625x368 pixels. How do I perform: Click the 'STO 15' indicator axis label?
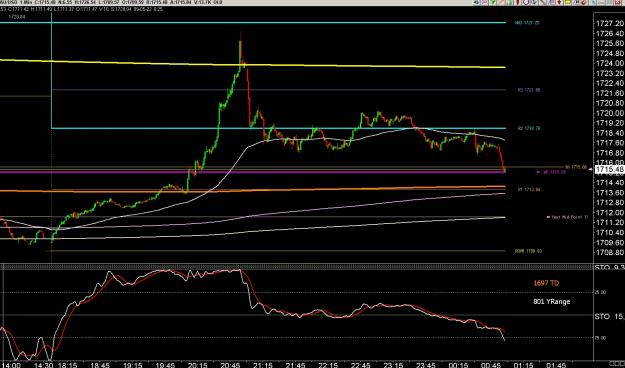609,317
